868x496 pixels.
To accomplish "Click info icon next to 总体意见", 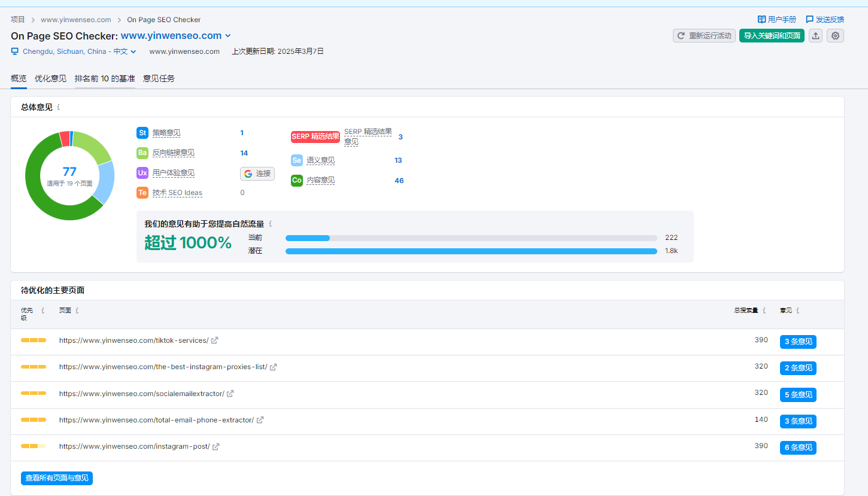I will tap(59, 107).
